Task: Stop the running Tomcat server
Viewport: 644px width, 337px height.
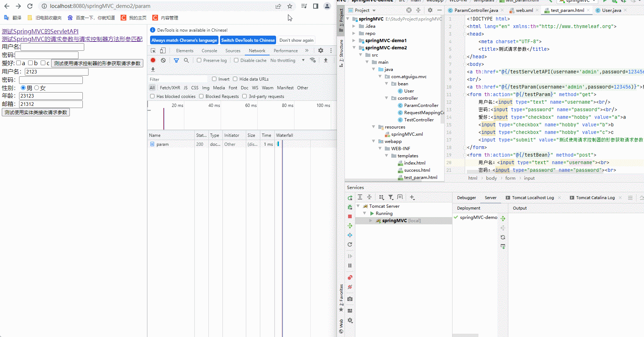Action: tap(350, 216)
